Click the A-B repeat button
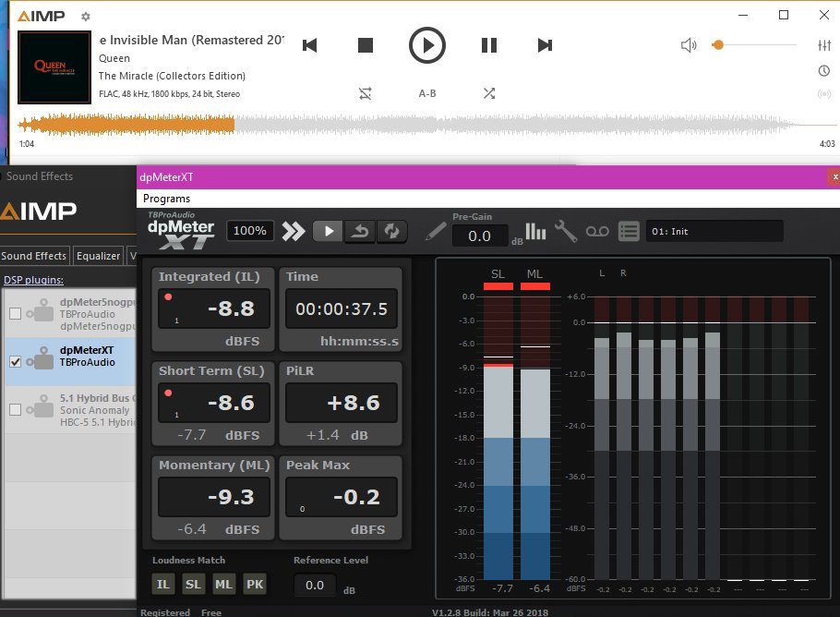Viewport: 840px width, 617px height. pos(427,94)
